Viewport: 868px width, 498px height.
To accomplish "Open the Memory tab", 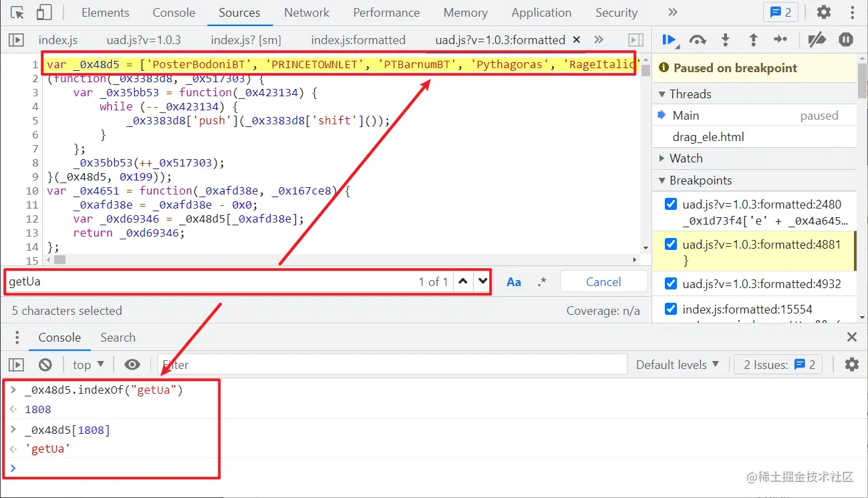I will [x=465, y=13].
